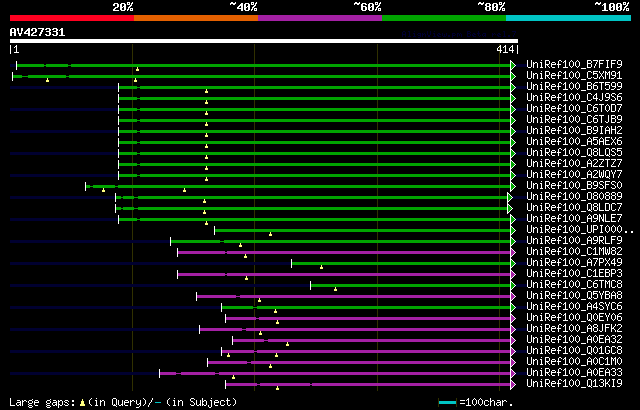This screenshot has height=410, width=640.
Task: Follow the UniRef100_A9RLF9 subject label
Action: [574, 241]
